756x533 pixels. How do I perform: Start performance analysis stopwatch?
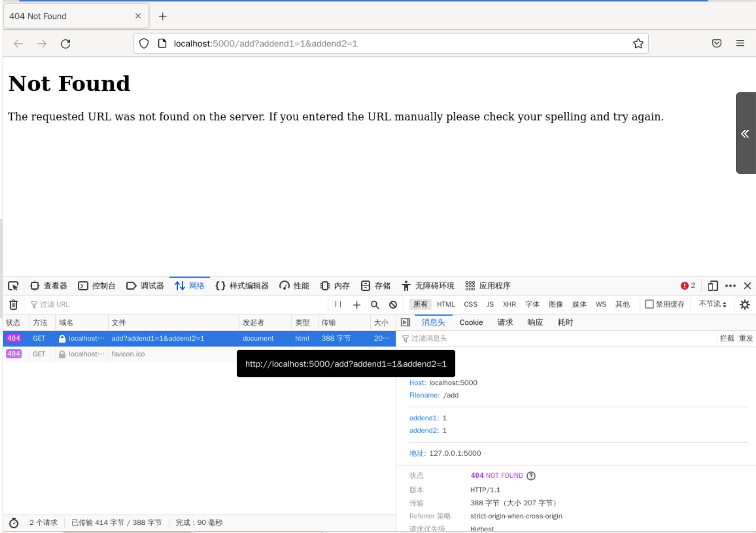click(x=14, y=523)
